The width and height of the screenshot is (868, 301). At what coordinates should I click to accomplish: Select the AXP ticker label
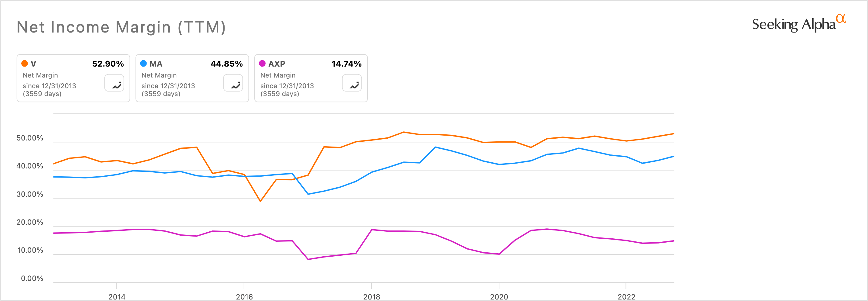tap(277, 64)
